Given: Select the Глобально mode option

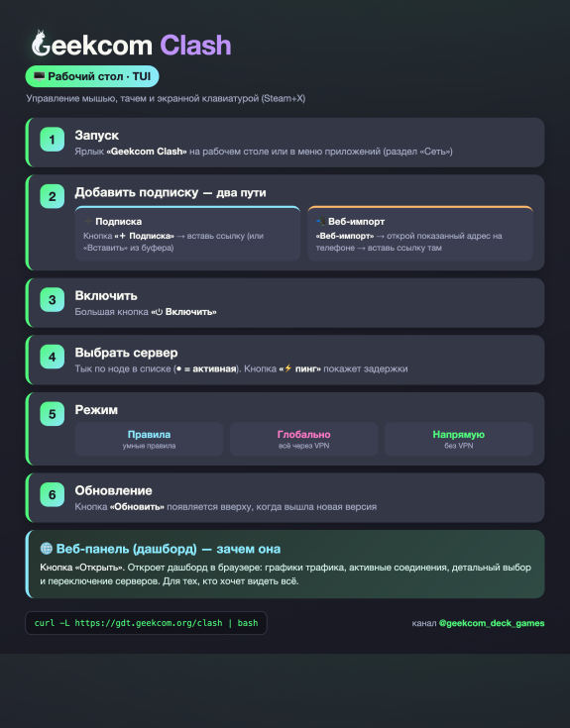Looking at the screenshot, I should coord(303,439).
